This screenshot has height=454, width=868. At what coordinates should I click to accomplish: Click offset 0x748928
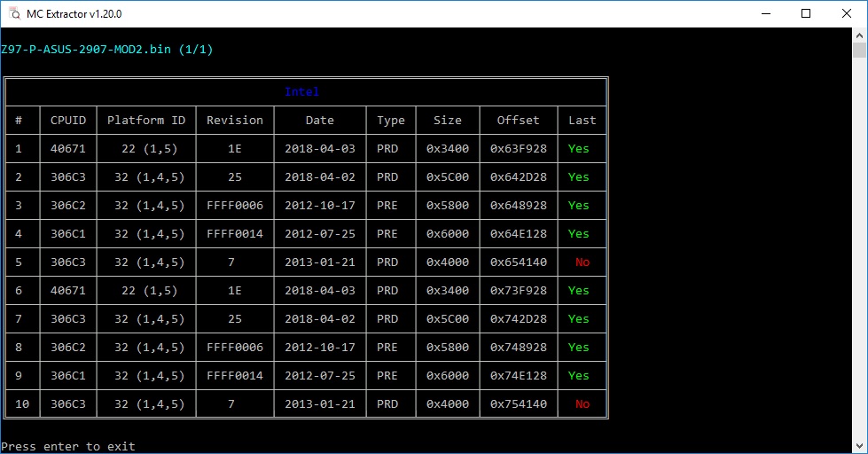pyautogui.click(x=518, y=347)
